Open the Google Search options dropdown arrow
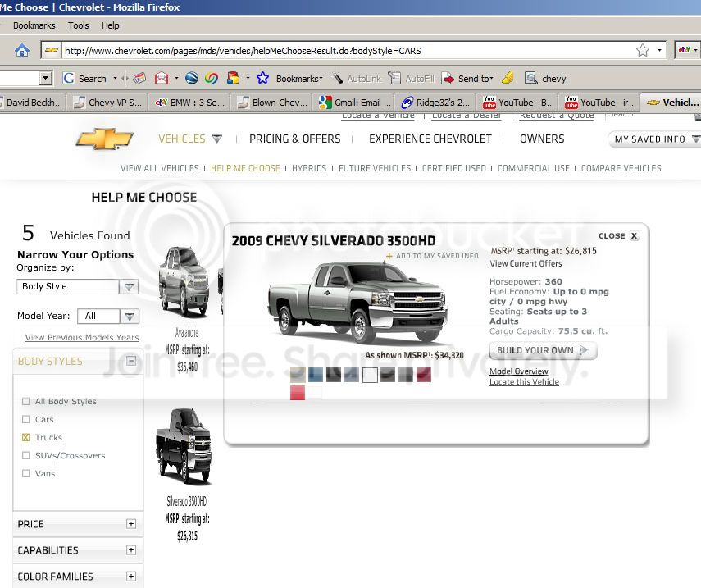The width and height of the screenshot is (701, 588). click(115, 78)
